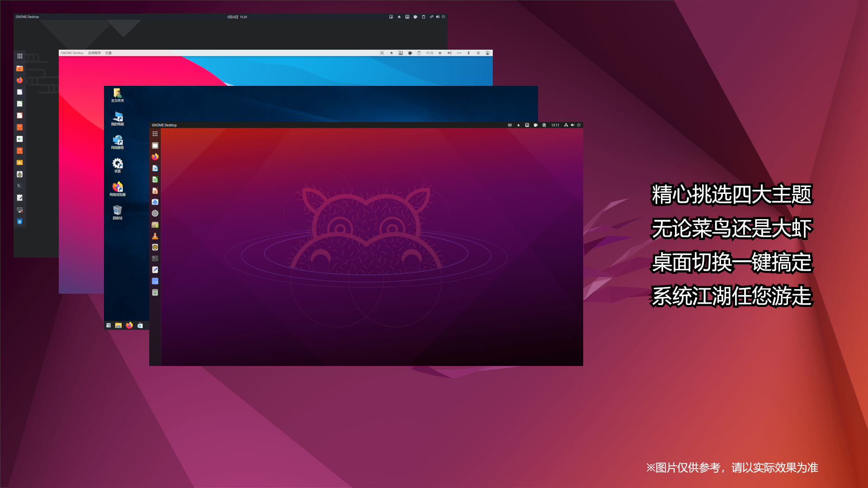Screen dimensions: 868x488
Task: Open the blue trash icon in the dark-theme dock
Action: pyautogui.click(x=20, y=221)
